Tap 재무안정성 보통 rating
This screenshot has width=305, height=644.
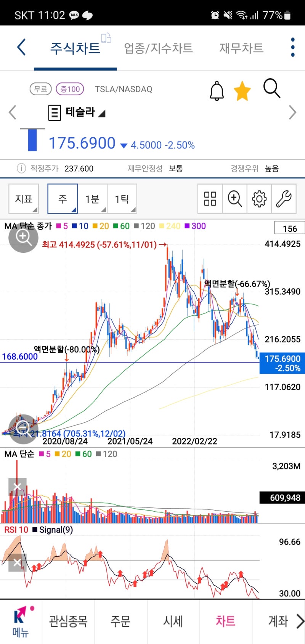tap(155, 169)
